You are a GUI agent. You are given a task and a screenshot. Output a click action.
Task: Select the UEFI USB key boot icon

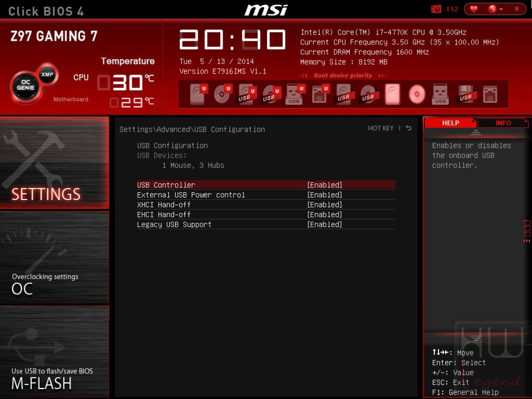tap(295, 94)
